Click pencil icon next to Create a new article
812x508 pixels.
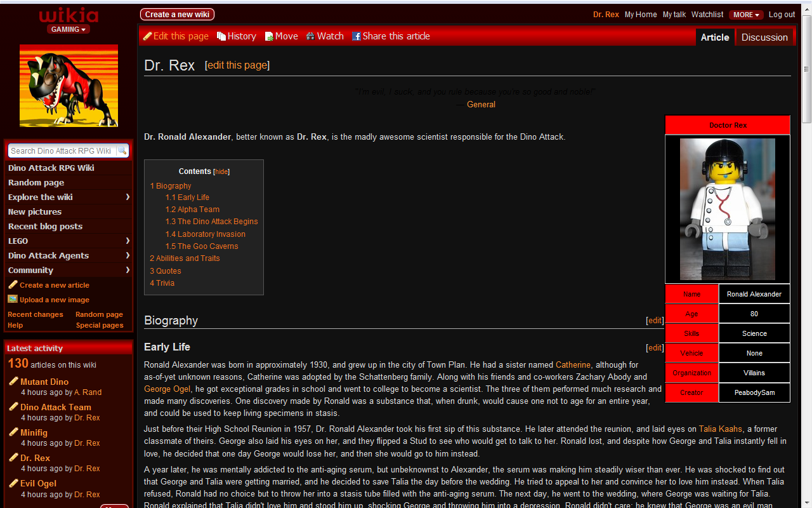click(13, 284)
